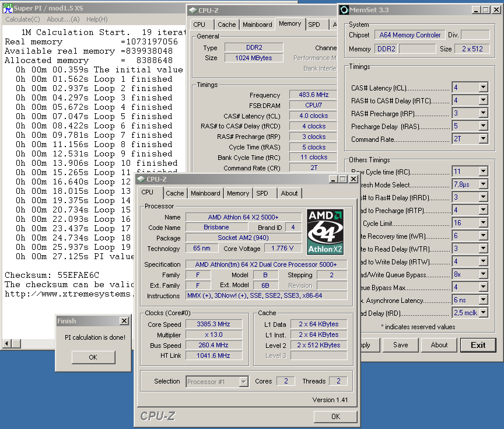Switch to Cache tab in back CPU-Z
Screen dimensions: 504x429
[x=226, y=25]
